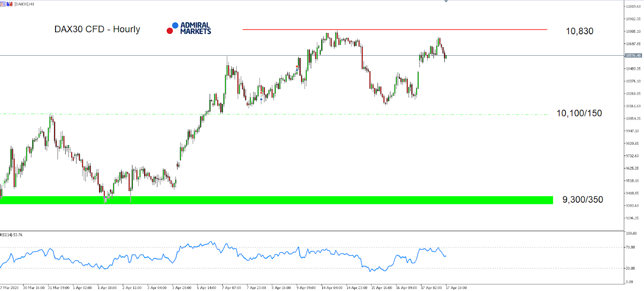The width and height of the screenshot is (644, 291).
Task: Click RSI scale value 100.00
Action: coord(632,233)
